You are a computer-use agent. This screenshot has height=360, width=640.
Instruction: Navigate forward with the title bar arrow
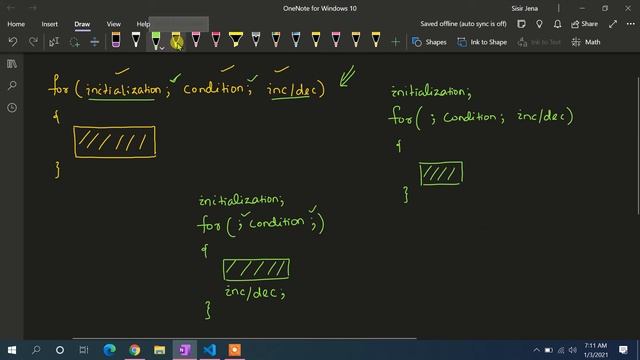tap(33, 8)
